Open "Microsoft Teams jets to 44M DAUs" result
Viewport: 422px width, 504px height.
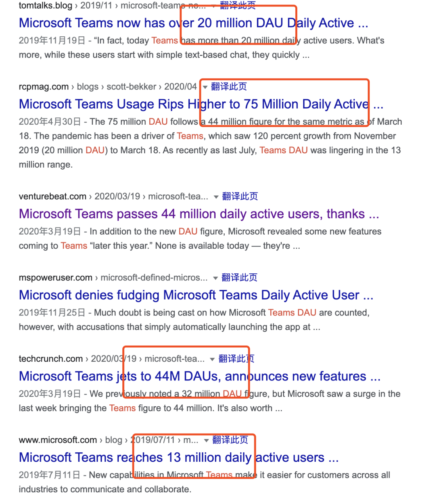point(199,377)
